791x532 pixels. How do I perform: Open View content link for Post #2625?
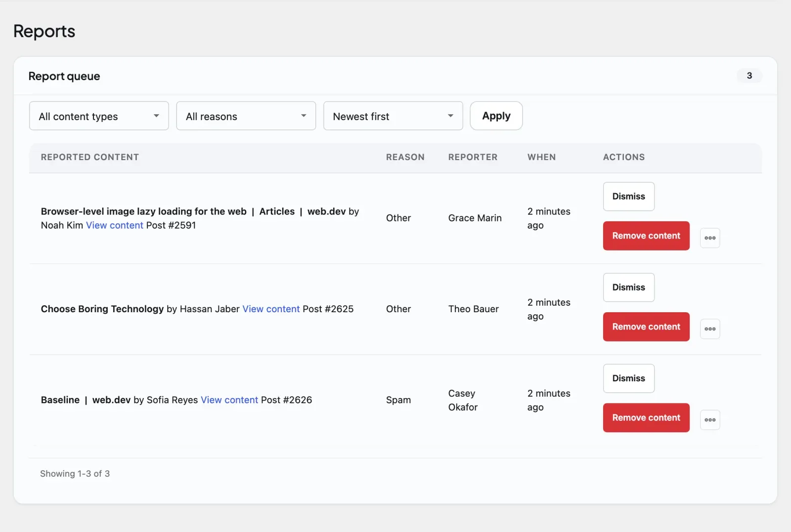[271, 309]
